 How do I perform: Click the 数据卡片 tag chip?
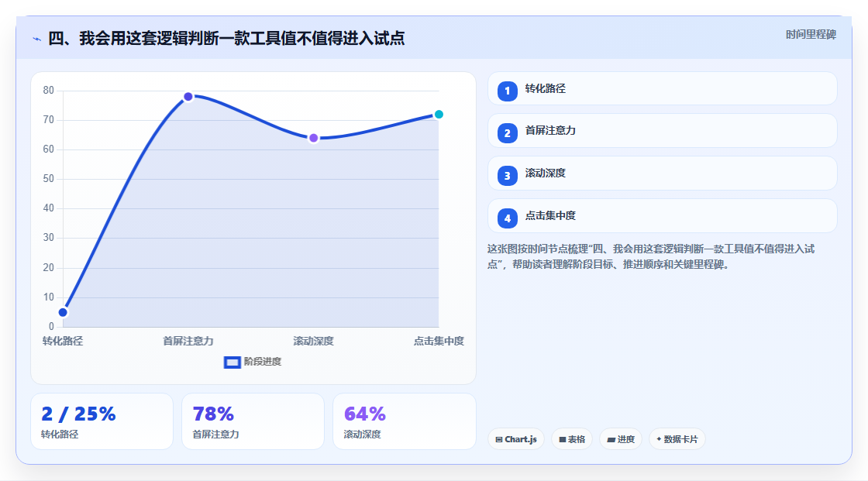(677, 439)
